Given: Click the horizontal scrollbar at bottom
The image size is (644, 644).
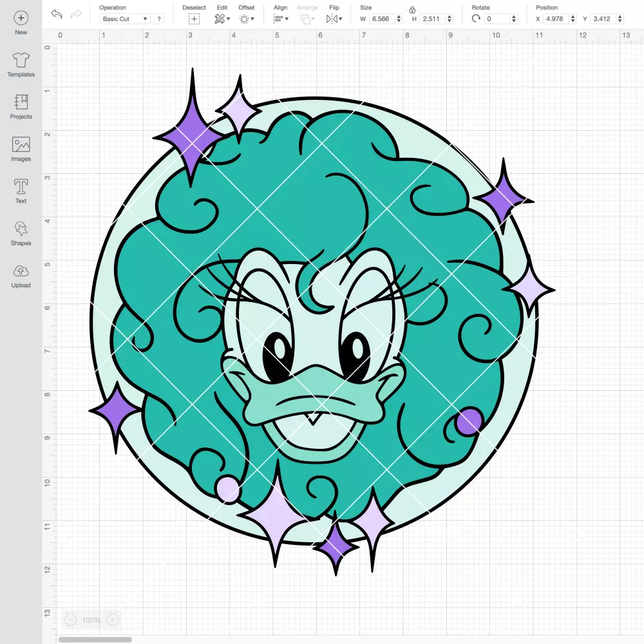Looking at the screenshot, I should pyautogui.click(x=95, y=639).
